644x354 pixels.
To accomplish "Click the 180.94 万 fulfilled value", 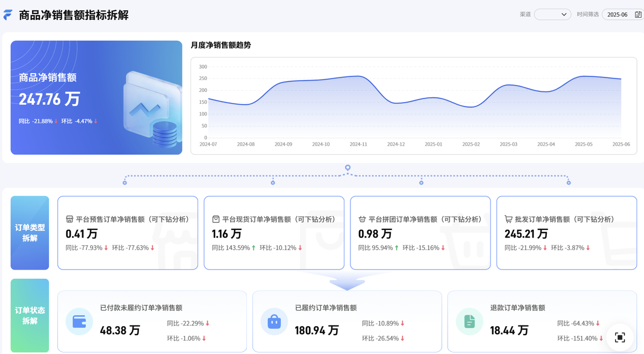I will [x=317, y=330].
